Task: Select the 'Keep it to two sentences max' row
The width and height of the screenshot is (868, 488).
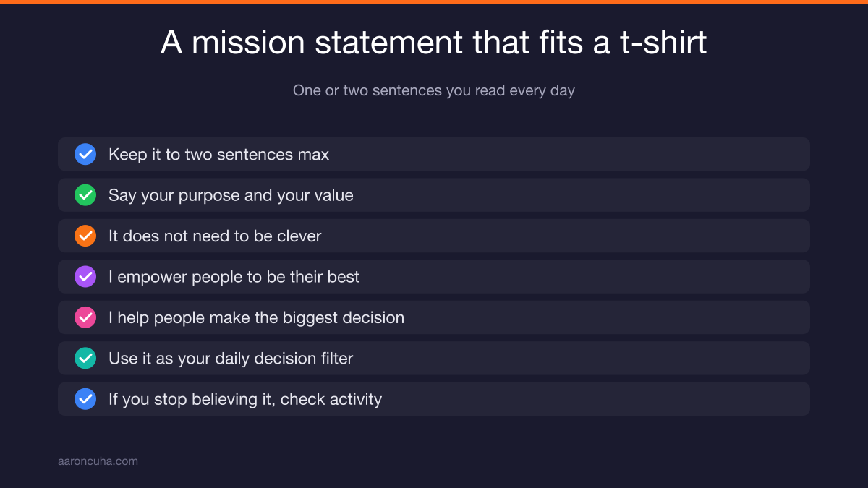Action: pyautogui.click(x=434, y=154)
